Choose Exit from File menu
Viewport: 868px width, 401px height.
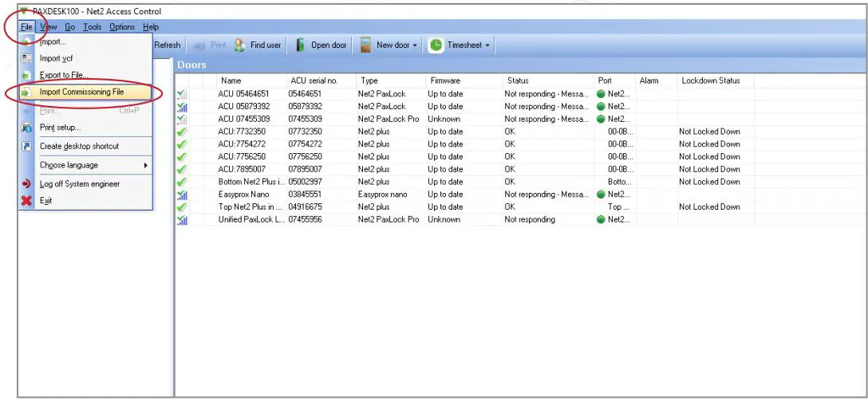85,201
